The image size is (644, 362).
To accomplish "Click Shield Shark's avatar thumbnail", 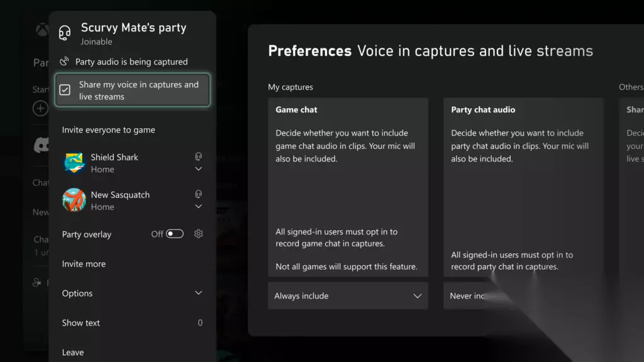I will point(74,163).
